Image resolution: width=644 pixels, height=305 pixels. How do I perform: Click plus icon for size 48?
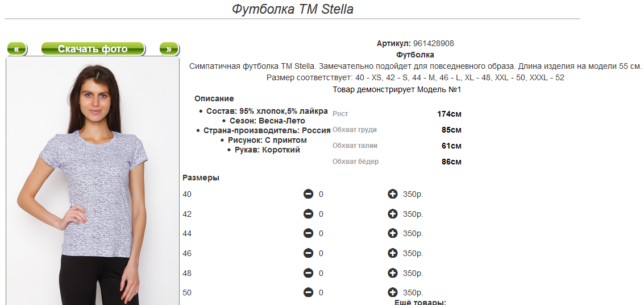click(393, 273)
